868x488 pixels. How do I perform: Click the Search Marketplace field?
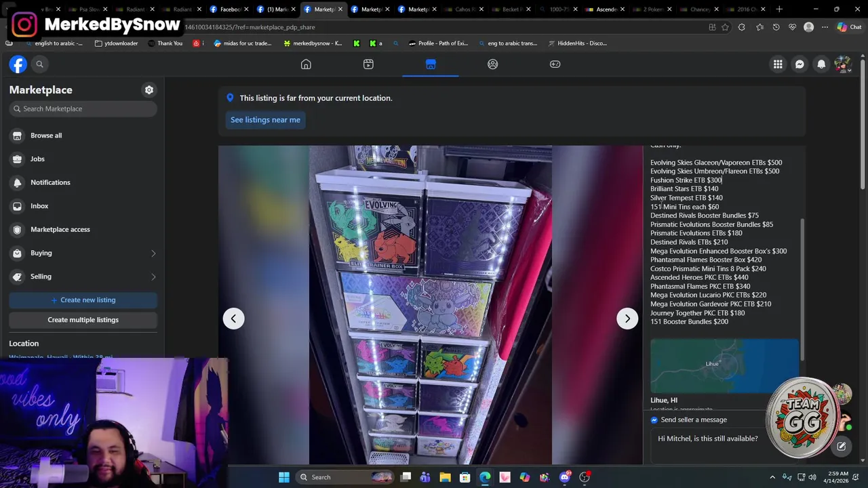(x=83, y=108)
